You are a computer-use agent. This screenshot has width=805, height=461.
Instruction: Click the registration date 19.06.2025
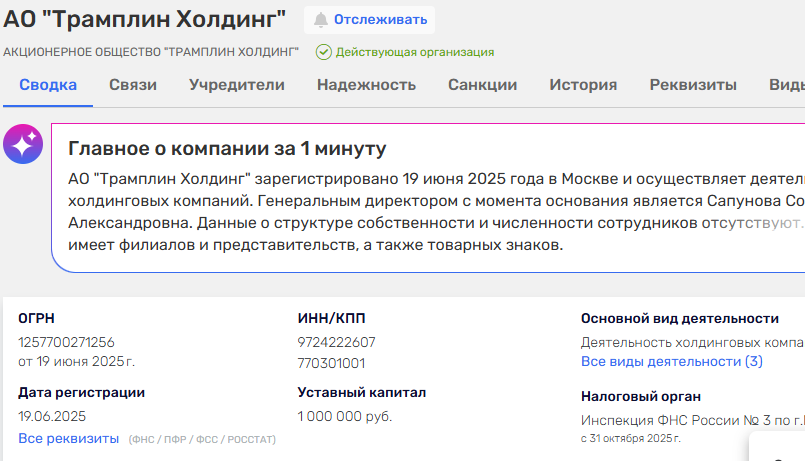click(52, 416)
